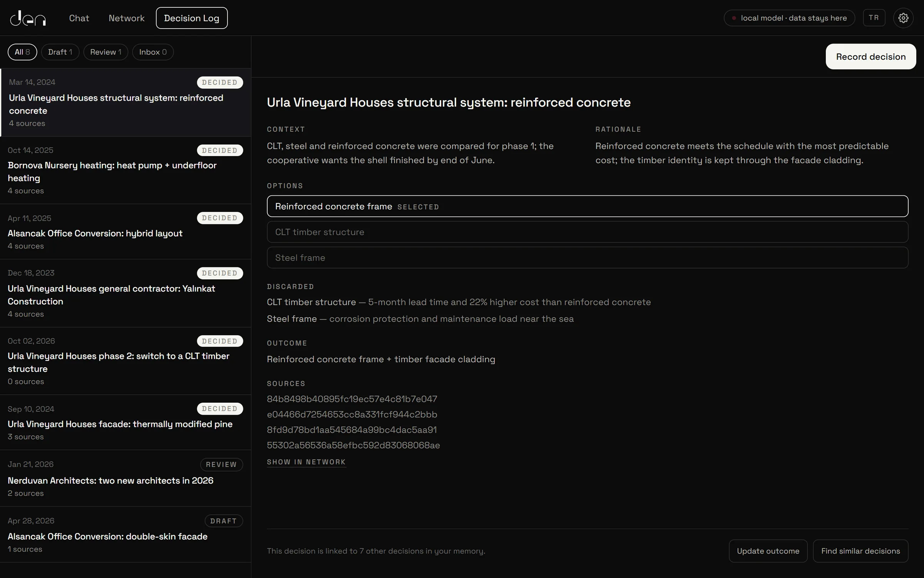Click the den logo

click(28, 18)
